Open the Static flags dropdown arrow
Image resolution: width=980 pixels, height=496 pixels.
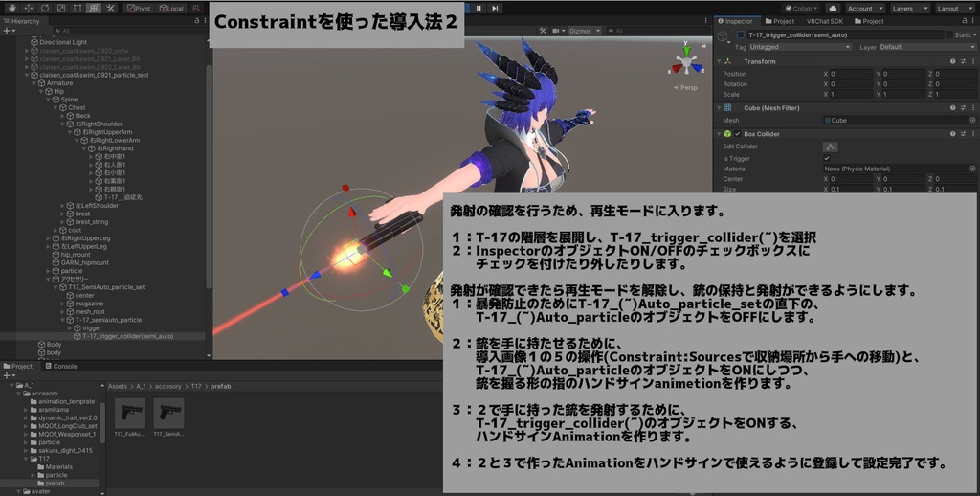pos(974,35)
